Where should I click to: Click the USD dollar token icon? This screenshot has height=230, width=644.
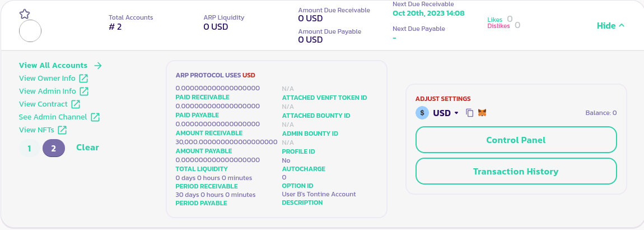tap(422, 113)
